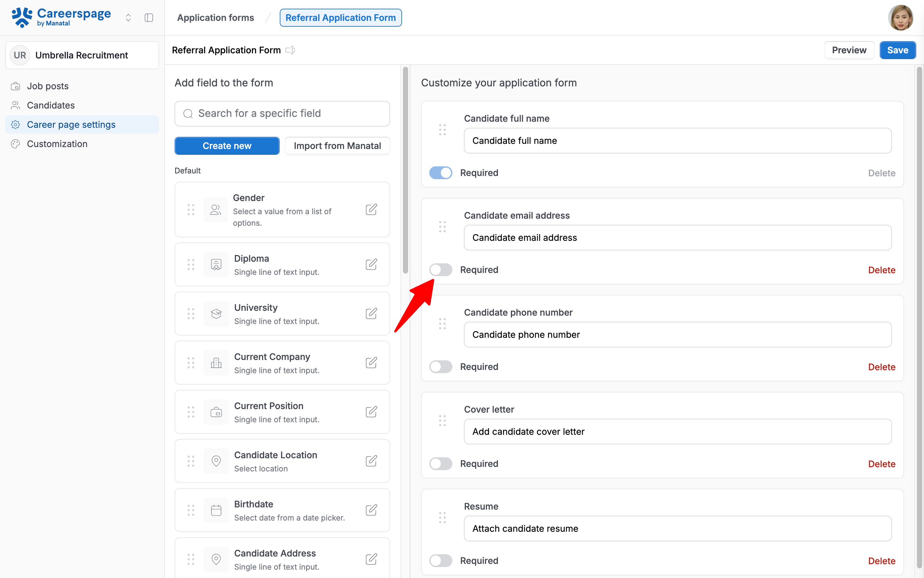This screenshot has width=924, height=578.
Task: Click the form panel scrollbar
Action: point(920,317)
